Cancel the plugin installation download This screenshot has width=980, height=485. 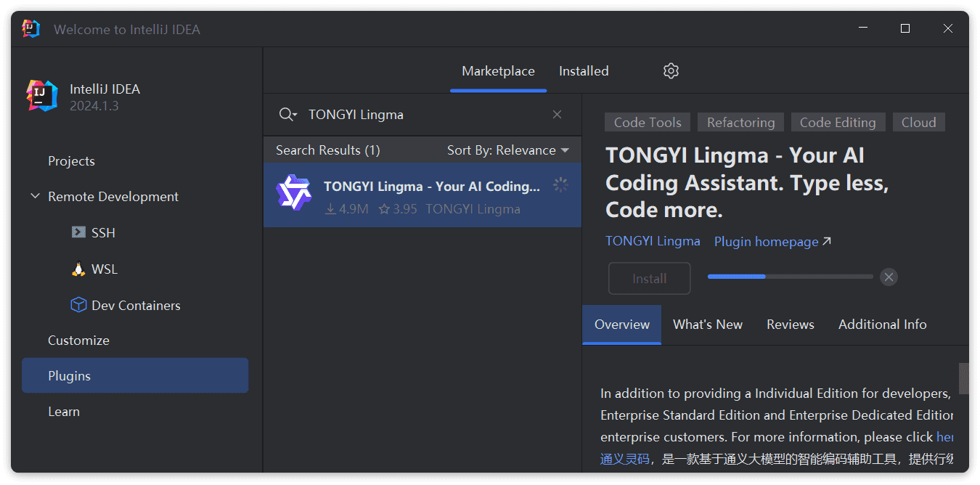pos(889,277)
